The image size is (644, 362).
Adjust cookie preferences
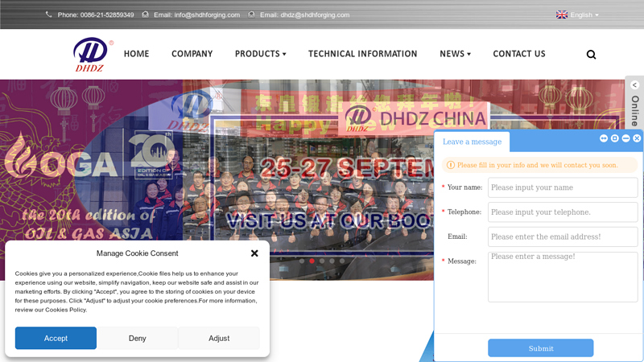point(219,338)
